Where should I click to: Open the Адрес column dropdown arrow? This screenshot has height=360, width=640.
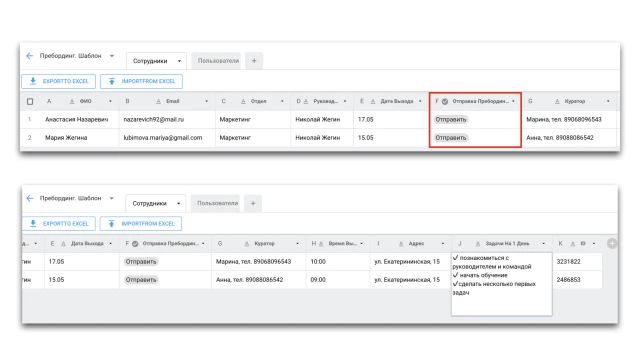(x=443, y=244)
